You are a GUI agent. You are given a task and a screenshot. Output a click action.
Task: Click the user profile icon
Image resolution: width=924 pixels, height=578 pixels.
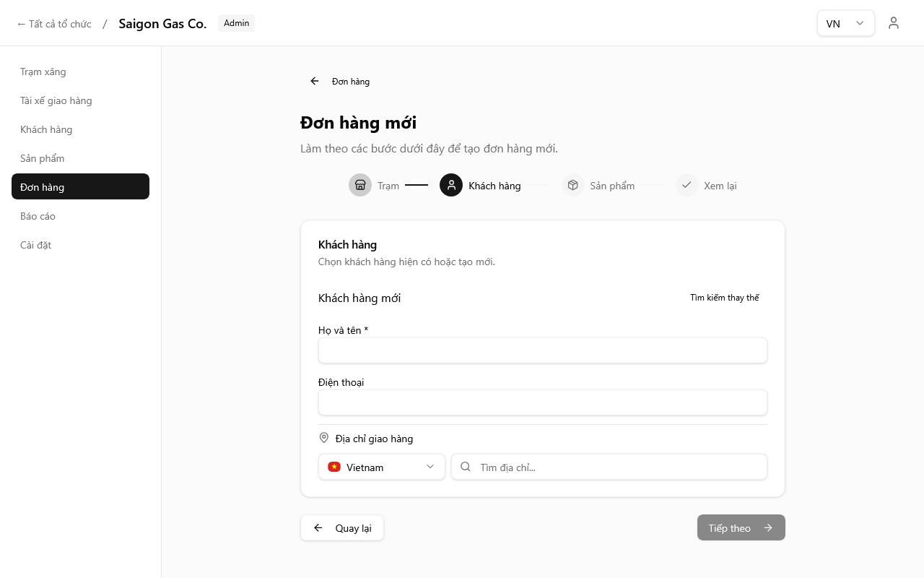click(x=894, y=23)
